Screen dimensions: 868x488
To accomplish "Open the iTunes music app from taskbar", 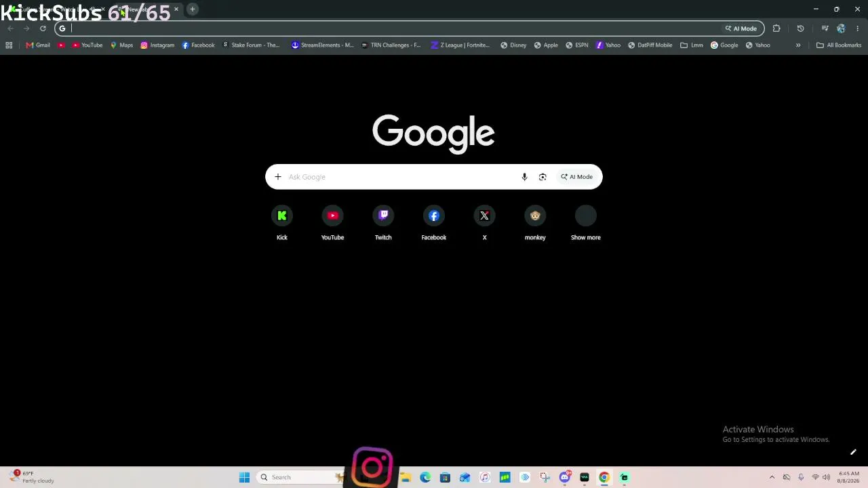I will 485,477.
